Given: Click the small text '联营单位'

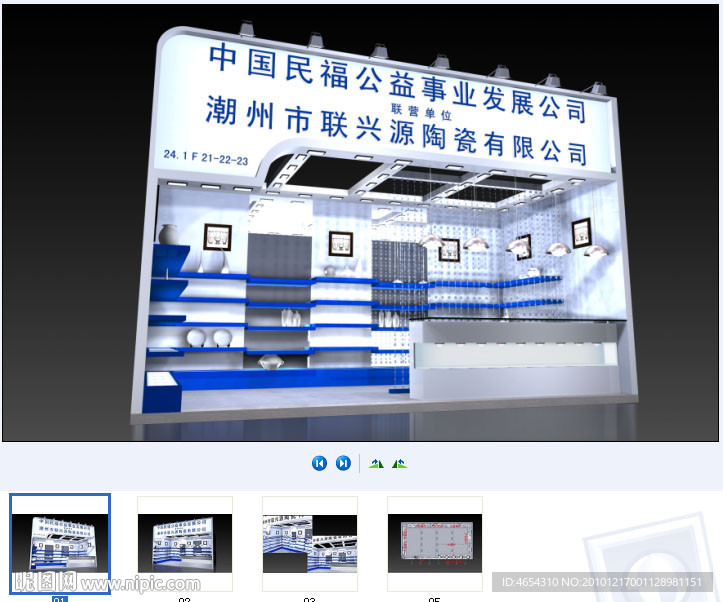Looking at the screenshot, I should point(421,112).
